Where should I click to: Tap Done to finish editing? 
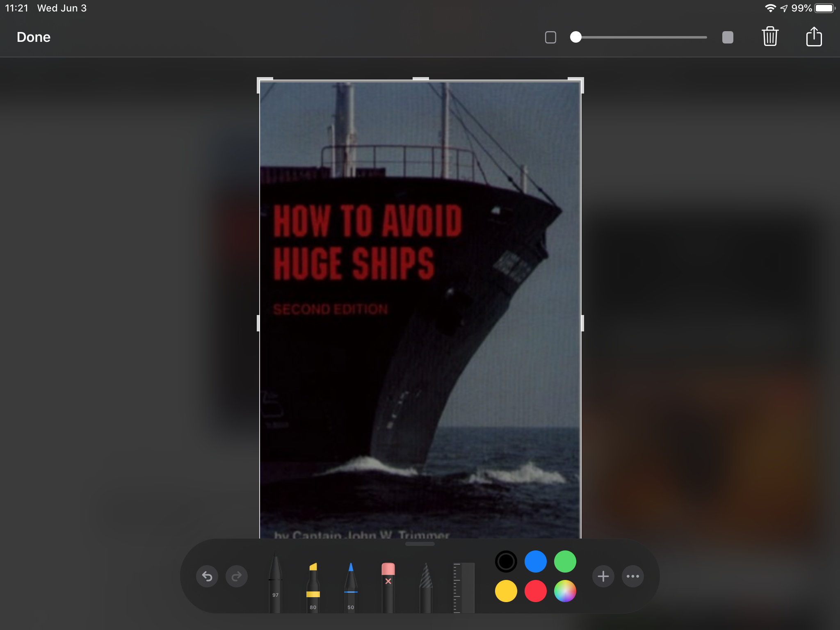click(x=34, y=37)
